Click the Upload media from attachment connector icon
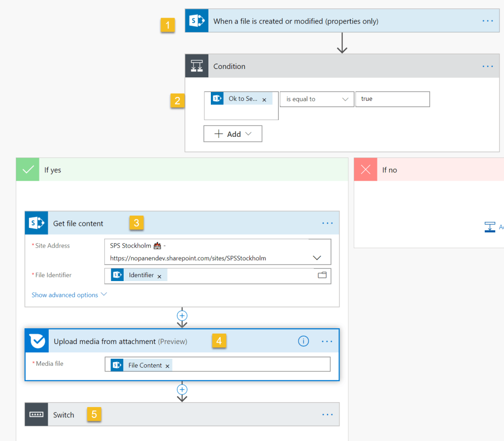 (x=37, y=341)
